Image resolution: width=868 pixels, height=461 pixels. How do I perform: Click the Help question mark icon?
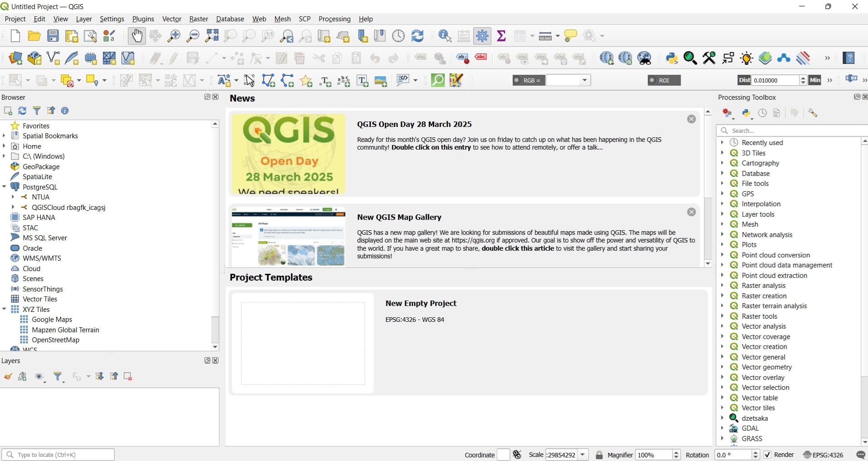pyautogui.click(x=849, y=58)
